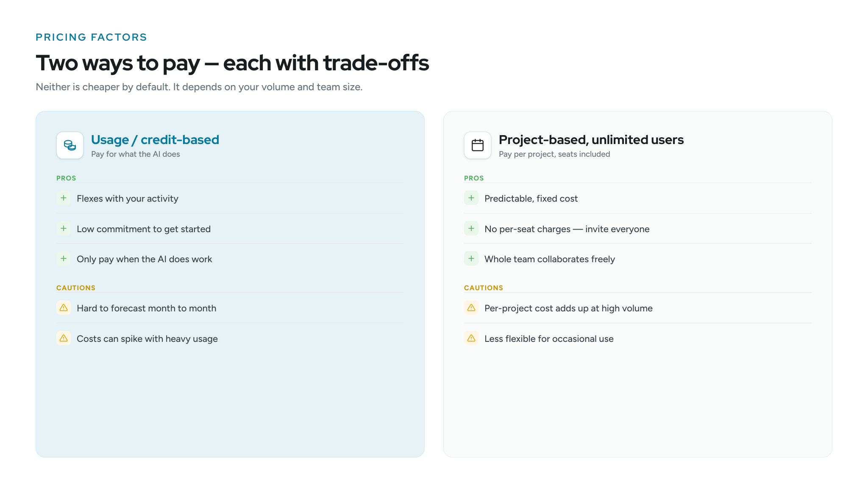Click the warning icon beside Per-project cost adds up

[x=471, y=308]
